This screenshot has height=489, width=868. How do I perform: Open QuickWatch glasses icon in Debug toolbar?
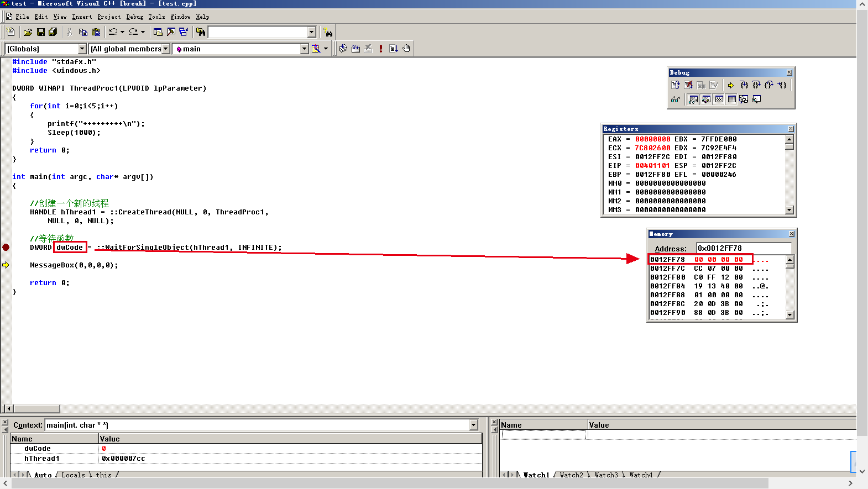click(x=676, y=99)
